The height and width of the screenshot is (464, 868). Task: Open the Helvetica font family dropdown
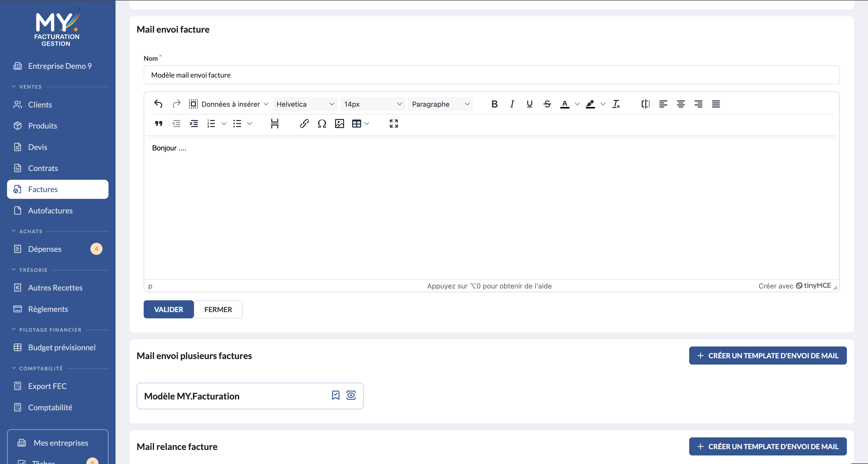305,104
